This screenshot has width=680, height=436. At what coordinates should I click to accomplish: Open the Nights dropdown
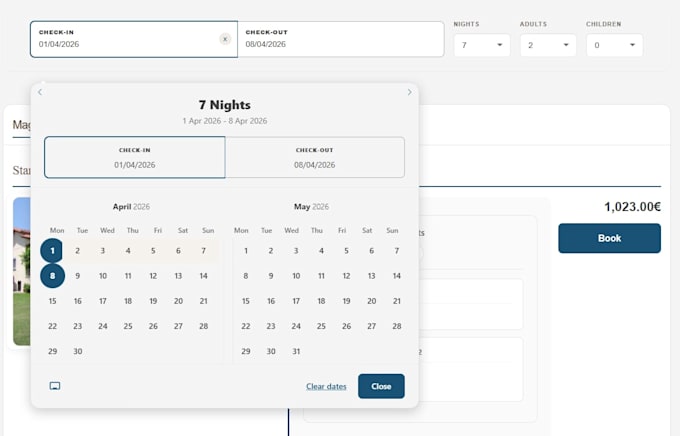coord(482,45)
